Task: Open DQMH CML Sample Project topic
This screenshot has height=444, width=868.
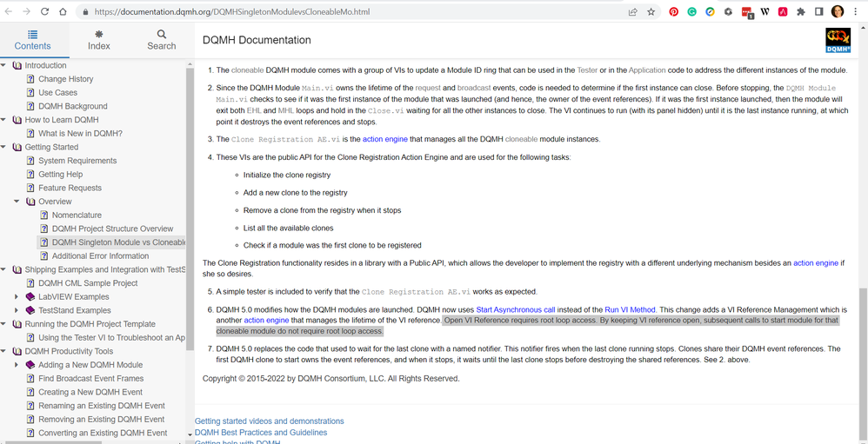Action: [88, 283]
